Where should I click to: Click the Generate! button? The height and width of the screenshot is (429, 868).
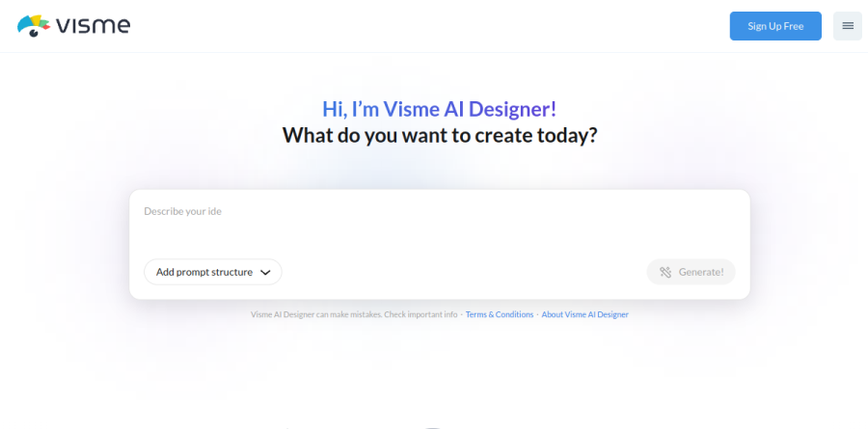691,272
